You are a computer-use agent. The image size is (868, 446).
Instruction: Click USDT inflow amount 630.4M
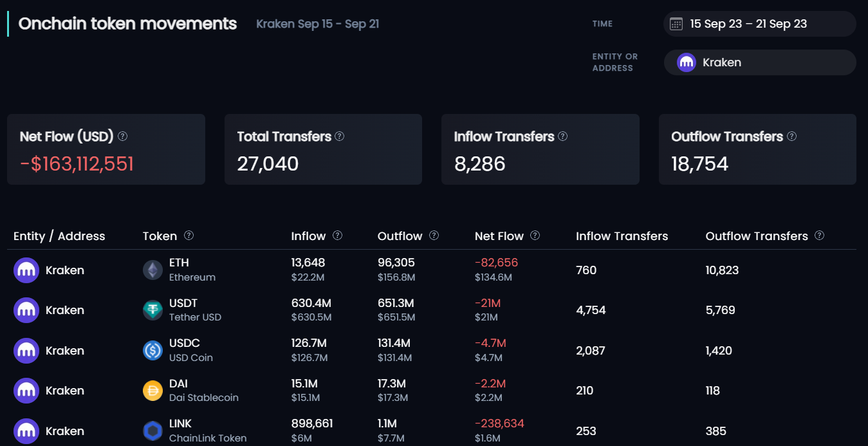[311, 303]
